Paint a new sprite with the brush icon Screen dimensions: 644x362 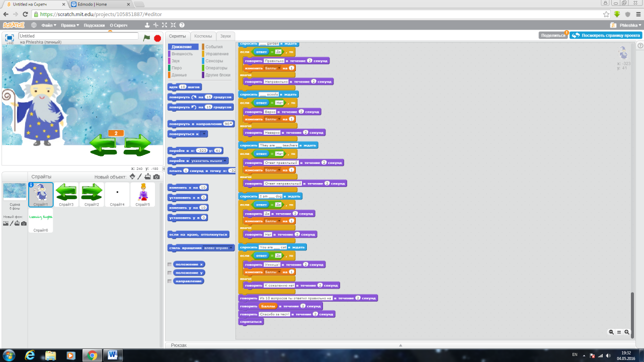(x=140, y=176)
